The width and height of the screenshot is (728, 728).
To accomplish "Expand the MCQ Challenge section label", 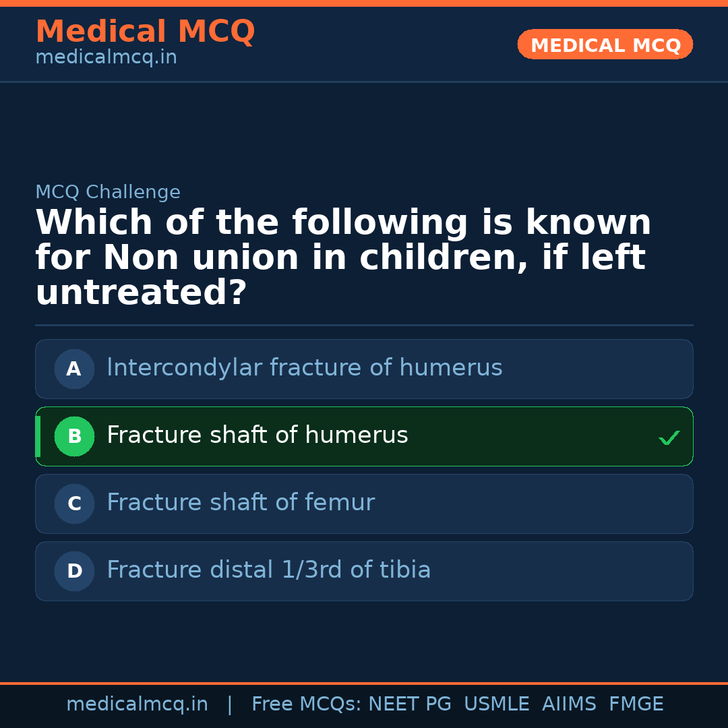I will (x=108, y=192).
